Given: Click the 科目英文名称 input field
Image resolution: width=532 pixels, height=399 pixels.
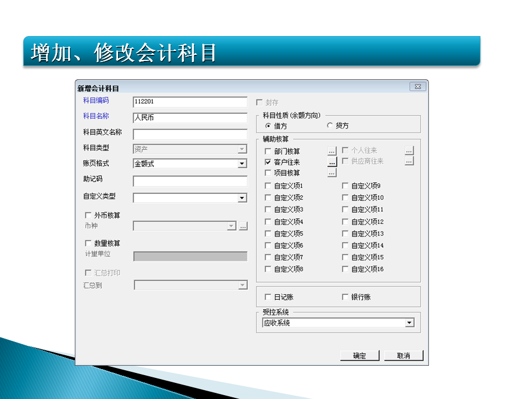Looking at the screenshot, I should click(190, 134).
